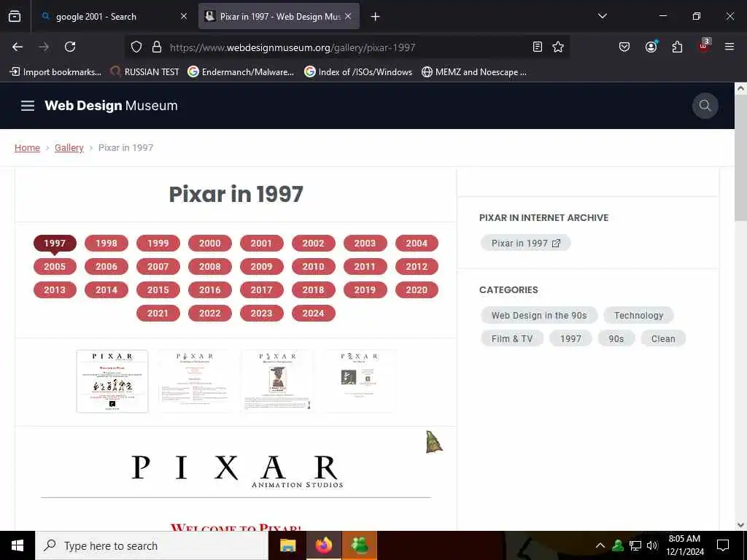Open the 90s category tag
The image size is (747, 560).
tap(616, 338)
